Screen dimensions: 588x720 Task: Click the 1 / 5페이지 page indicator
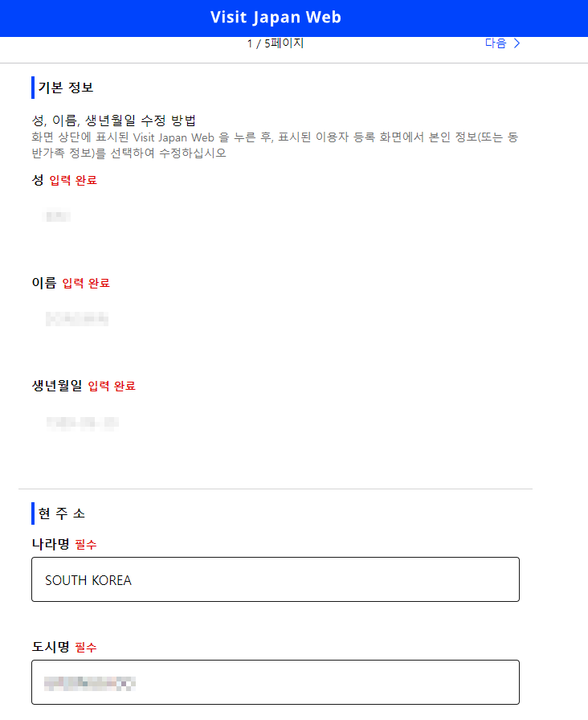[x=276, y=43]
